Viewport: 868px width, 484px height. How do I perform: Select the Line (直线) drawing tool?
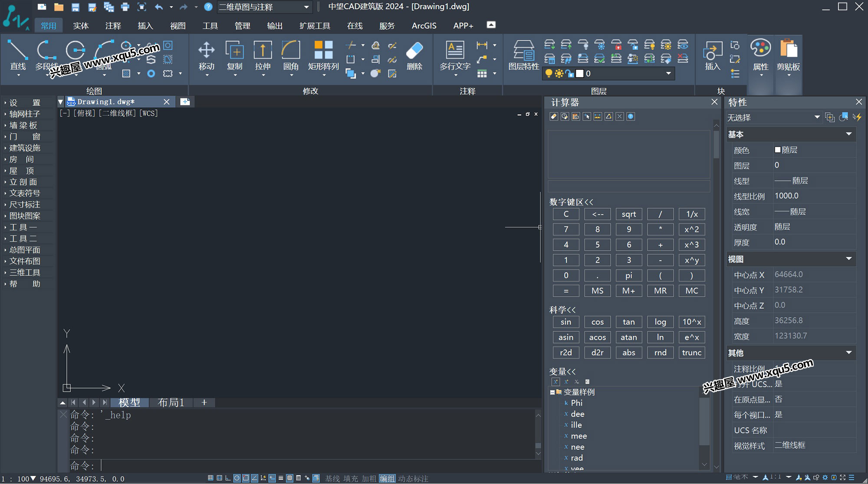(18, 55)
